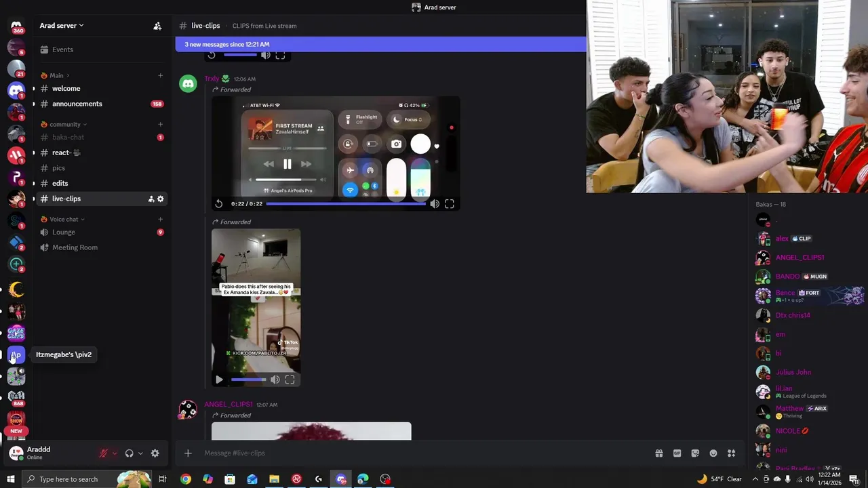Viewport: 868px width, 488px height.
Task: Open the gift Nitro icon
Action: [x=658, y=453]
